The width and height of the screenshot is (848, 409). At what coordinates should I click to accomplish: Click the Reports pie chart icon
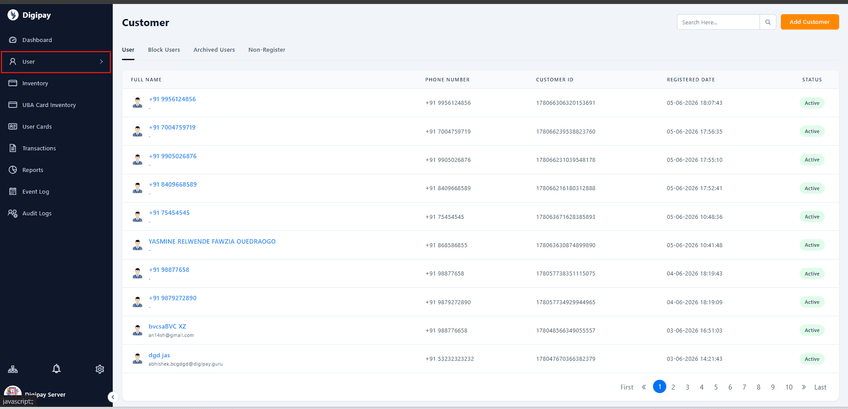click(x=13, y=170)
